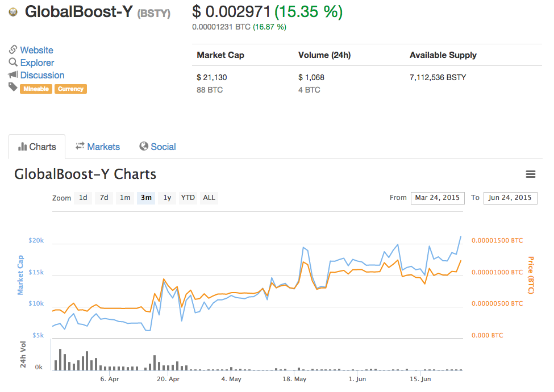Click the $ 0.002971 price value
Viewport: 554px width, 392px height.
pyautogui.click(x=231, y=12)
